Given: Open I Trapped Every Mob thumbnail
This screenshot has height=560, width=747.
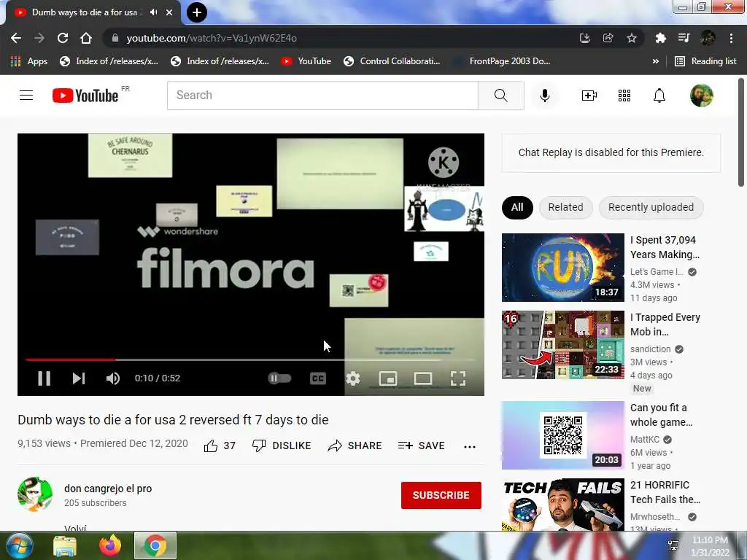Looking at the screenshot, I should point(562,345).
